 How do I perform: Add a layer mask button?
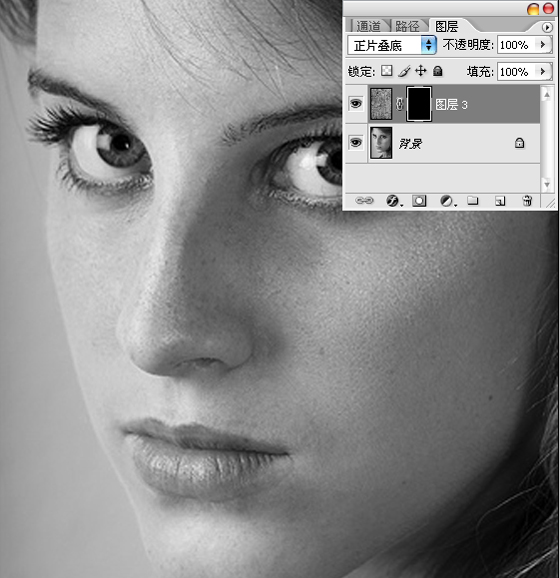pos(419,201)
